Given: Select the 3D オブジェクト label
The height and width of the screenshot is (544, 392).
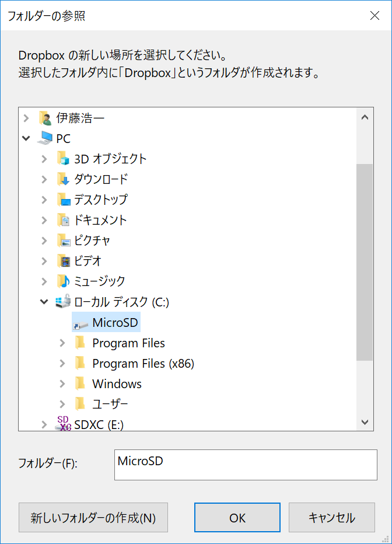Looking at the screenshot, I should pyautogui.click(x=110, y=159).
